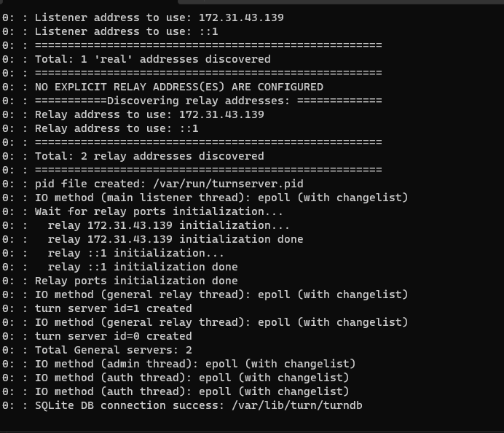Click the 'Discovering relay addresses' header line
The height and width of the screenshot is (433, 504).
tap(208, 101)
